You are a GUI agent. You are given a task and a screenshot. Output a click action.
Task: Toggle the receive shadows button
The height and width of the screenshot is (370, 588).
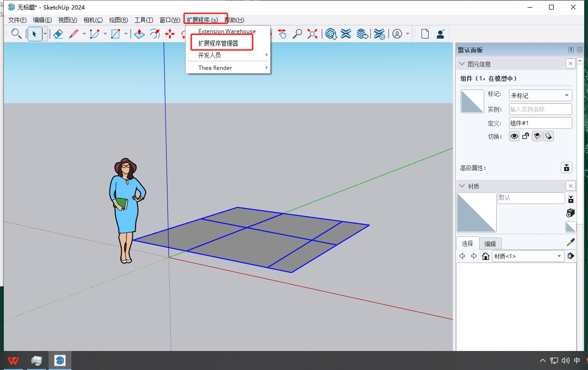537,136
